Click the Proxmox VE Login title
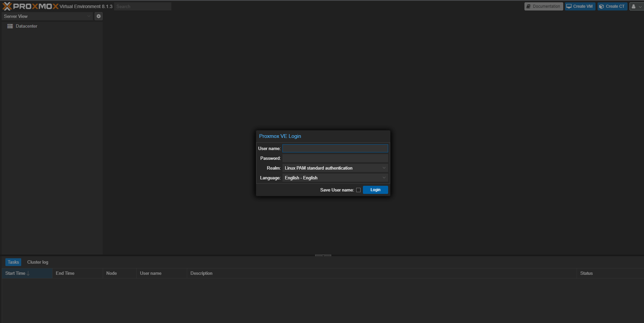Screen dimensions: 644x323 pyautogui.click(x=280, y=136)
